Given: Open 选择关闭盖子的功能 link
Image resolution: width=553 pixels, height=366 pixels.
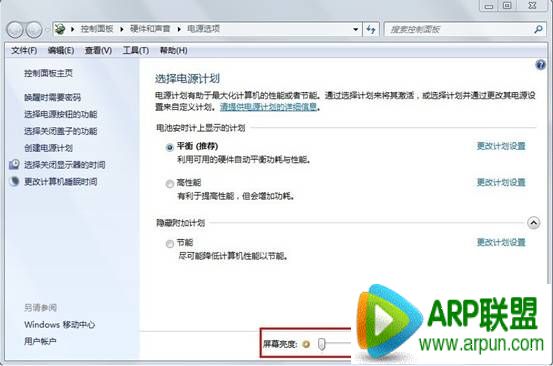Looking at the screenshot, I should tap(61, 131).
